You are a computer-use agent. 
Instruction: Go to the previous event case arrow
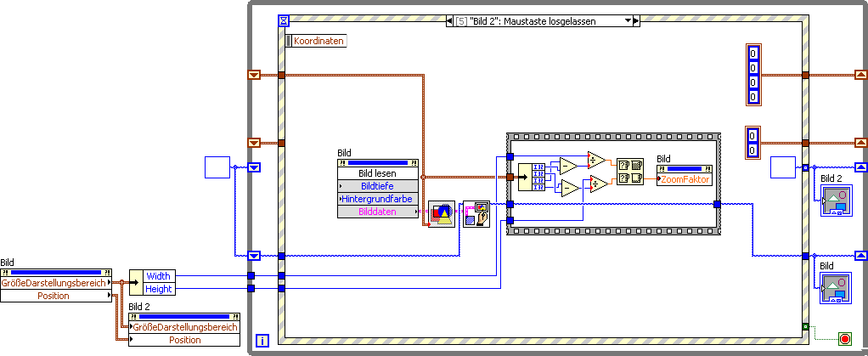449,21
